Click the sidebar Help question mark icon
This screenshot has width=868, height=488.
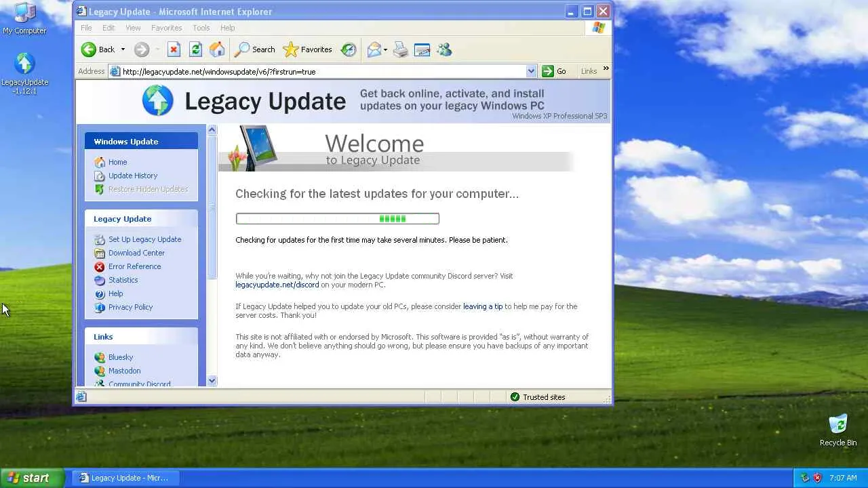pyautogui.click(x=100, y=293)
